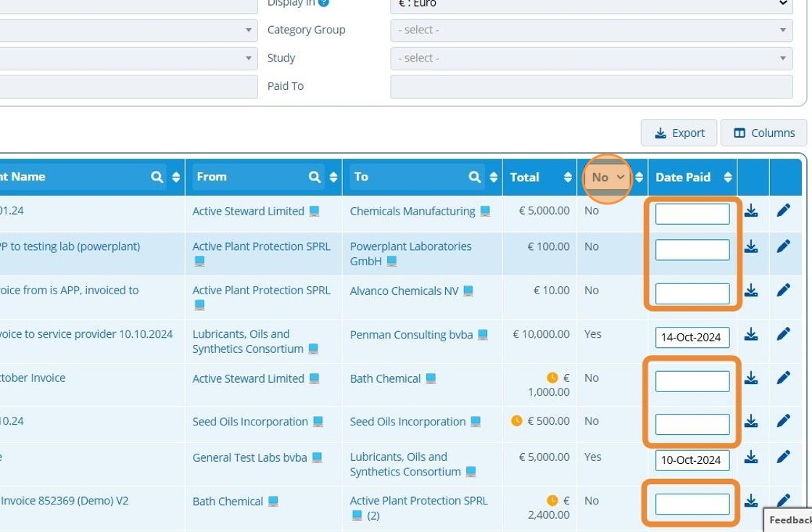Edit the Alvanco Chemicals NV invoice
Image resolution: width=812 pixels, height=532 pixels.
click(783, 290)
